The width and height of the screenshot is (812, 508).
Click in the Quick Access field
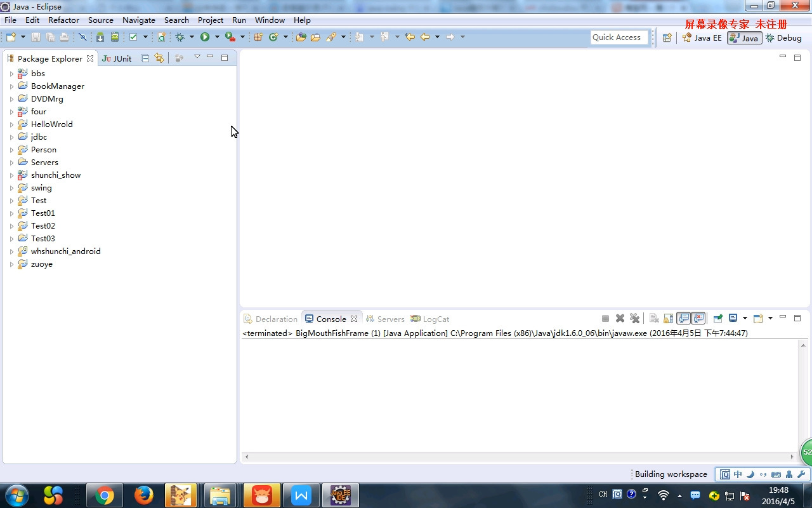[x=619, y=37]
